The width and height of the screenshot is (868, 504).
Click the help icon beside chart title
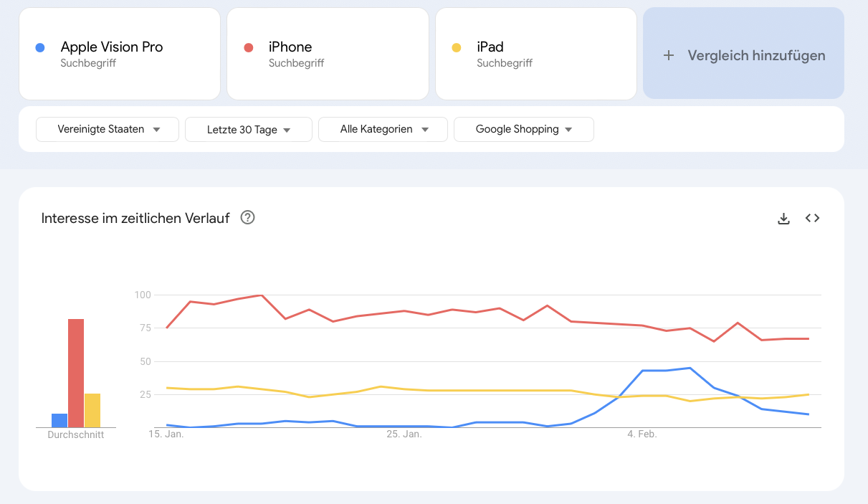pyautogui.click(x=247, y=218)
